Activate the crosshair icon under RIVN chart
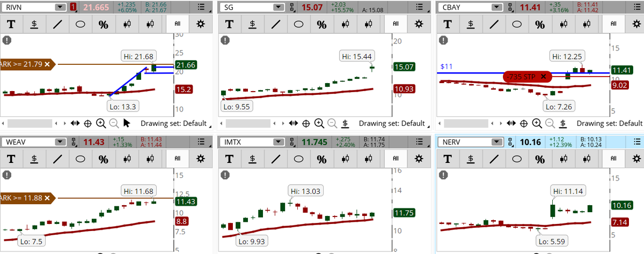Image resolution: width=644 pixels, height=254 pixels. click(88, 123)
